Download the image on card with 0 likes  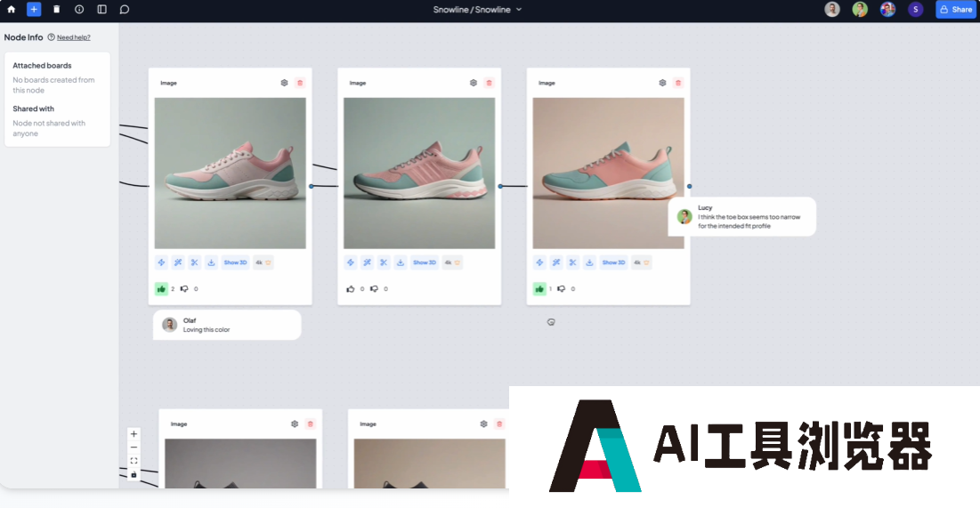click(x=401, y=262)
